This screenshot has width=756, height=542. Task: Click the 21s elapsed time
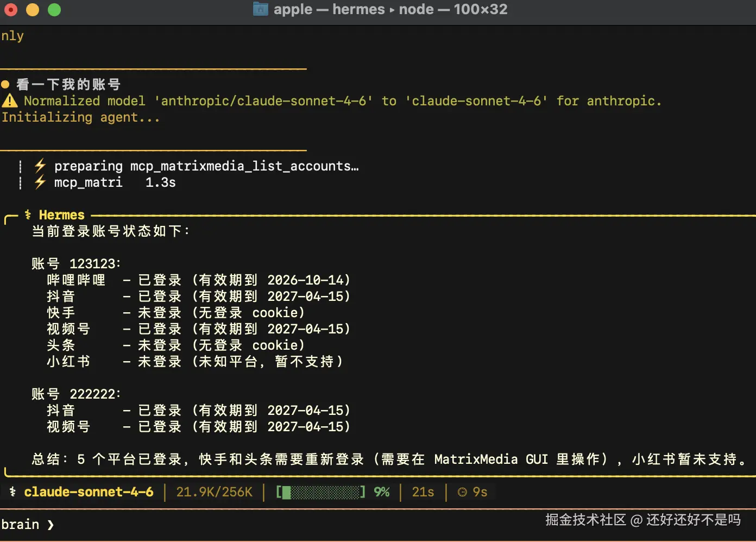pyautogui.click(x=423, y=492)
